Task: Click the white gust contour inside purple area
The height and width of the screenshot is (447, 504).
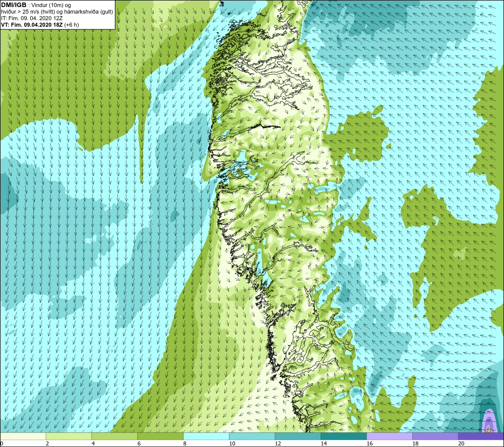Action: click(x=488, y=427)
